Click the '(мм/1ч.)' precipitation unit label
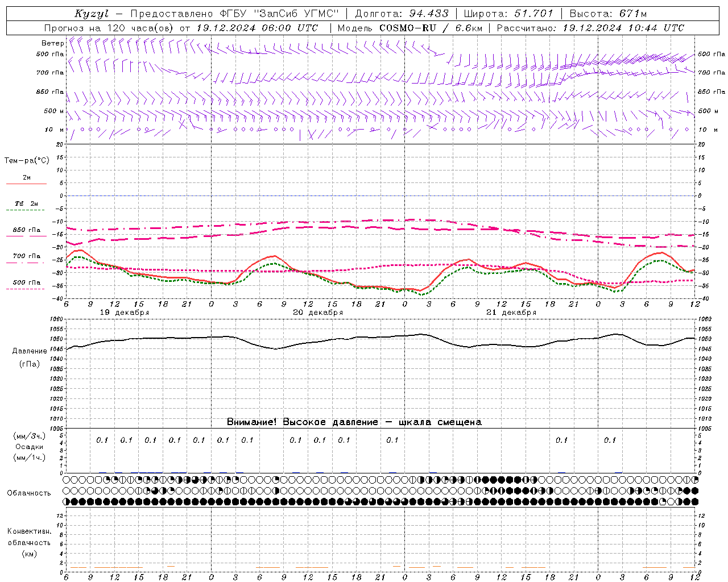 (x=30, y=458)
